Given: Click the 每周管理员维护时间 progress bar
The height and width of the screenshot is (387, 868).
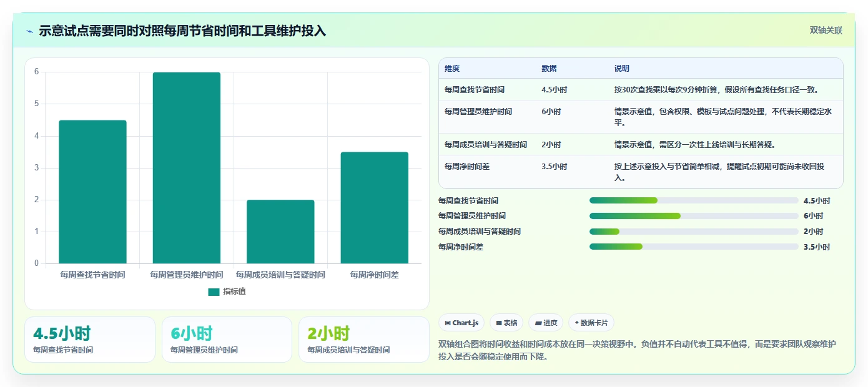Looking at the screenshot, I should 694,216.
